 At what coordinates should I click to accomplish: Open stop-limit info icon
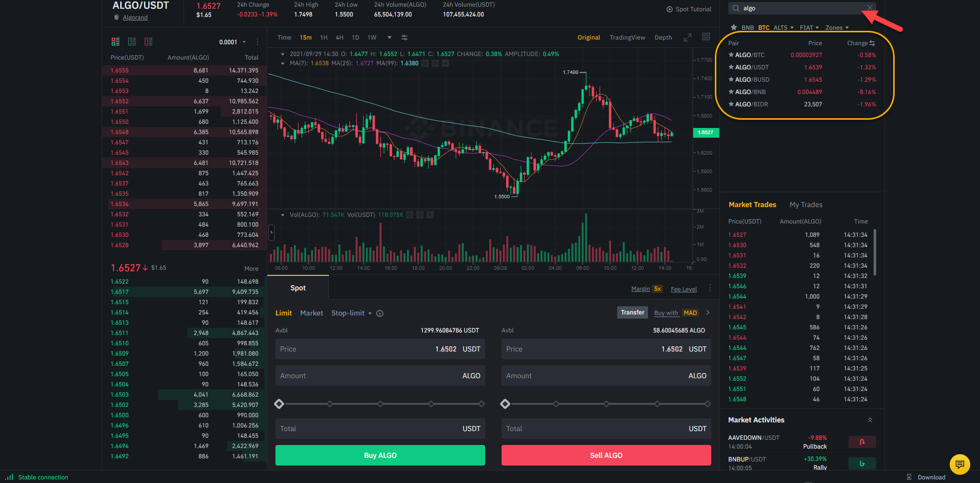point(380,313)
